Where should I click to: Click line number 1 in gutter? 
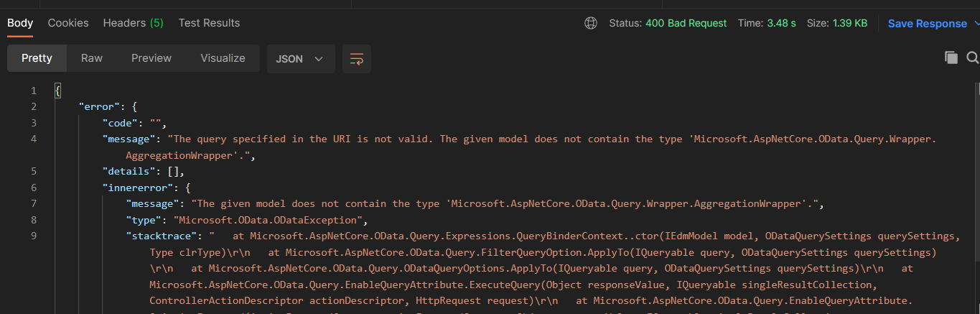[x=33, y=91]
